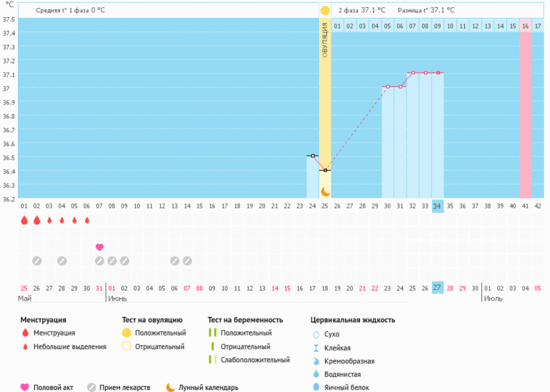Click the red date 05 in July
550x392 pixels.
[538, 288]
